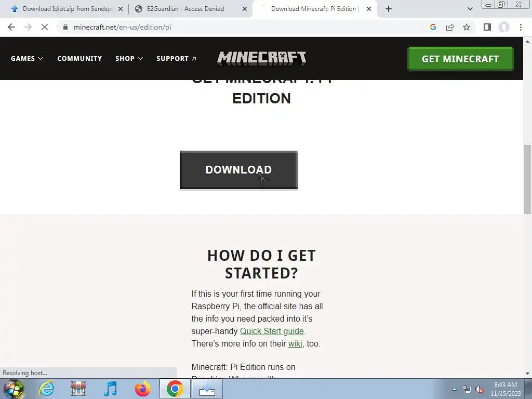Open the tab search chevron
532x399 pixels.
pyautogui.click(x=470, y=9)
